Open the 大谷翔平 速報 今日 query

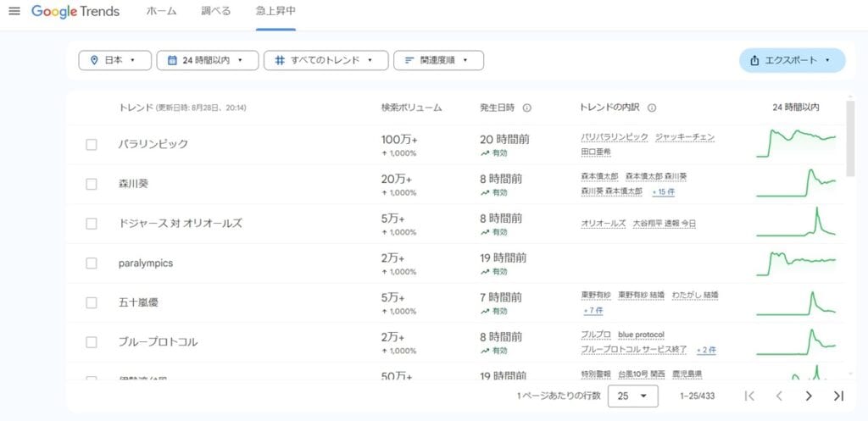pos(665,224)
